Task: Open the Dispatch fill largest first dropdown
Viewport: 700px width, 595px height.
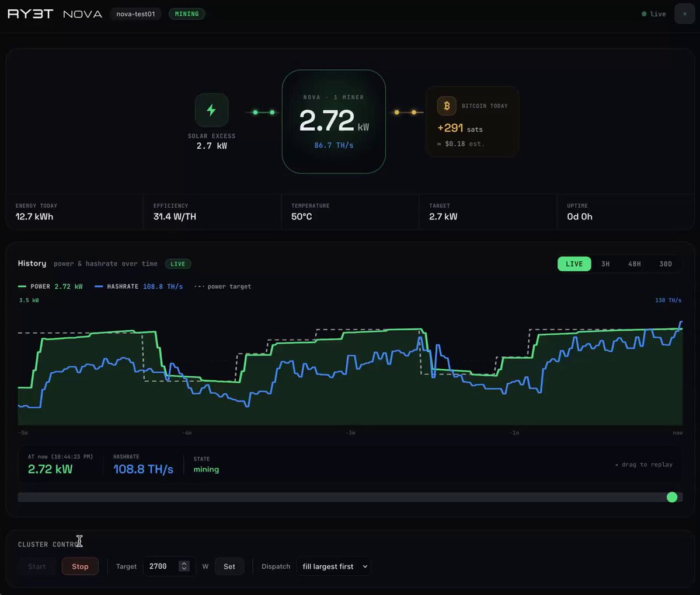Action: pos(333,566)
